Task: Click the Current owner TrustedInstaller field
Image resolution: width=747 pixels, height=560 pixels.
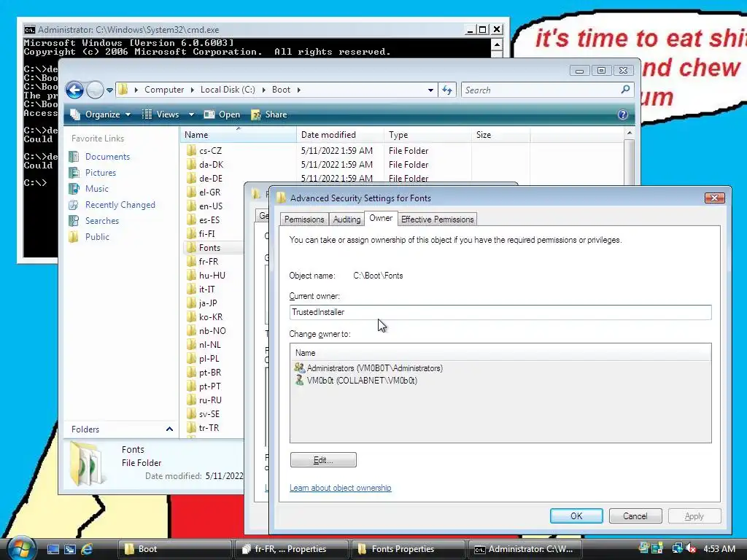Action: click(x=500, y=312)
